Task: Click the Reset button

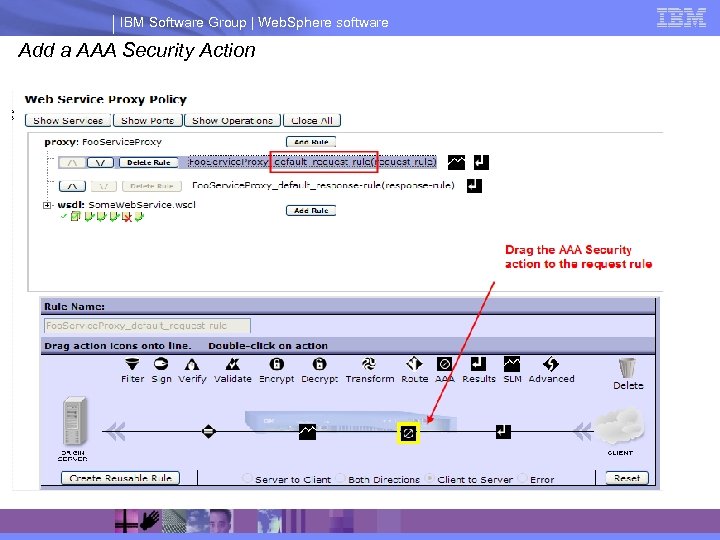Action: tap(627, 478)
